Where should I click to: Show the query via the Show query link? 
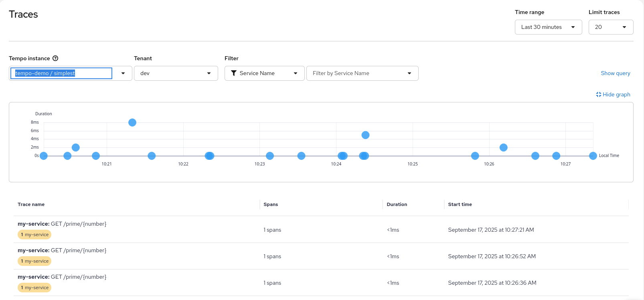click(x=615, y=73)
